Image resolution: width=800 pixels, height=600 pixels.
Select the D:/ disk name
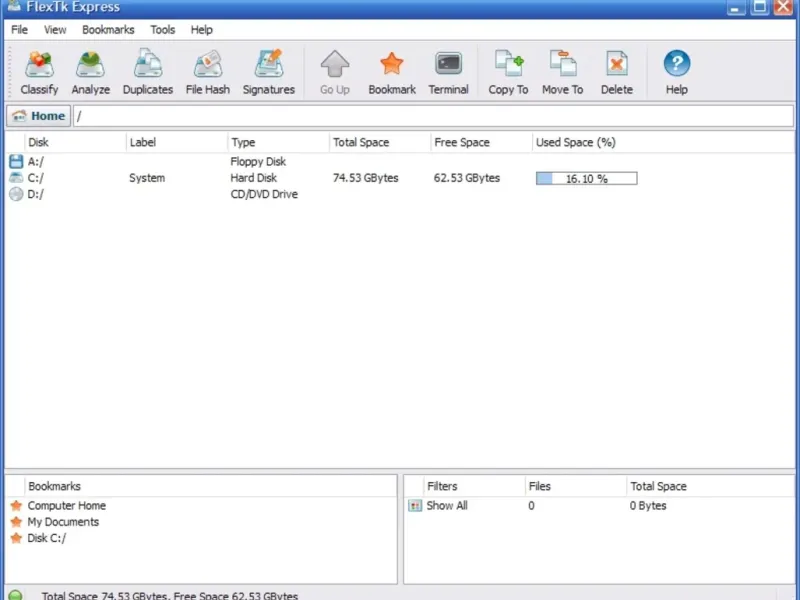[x=36, y=194]
